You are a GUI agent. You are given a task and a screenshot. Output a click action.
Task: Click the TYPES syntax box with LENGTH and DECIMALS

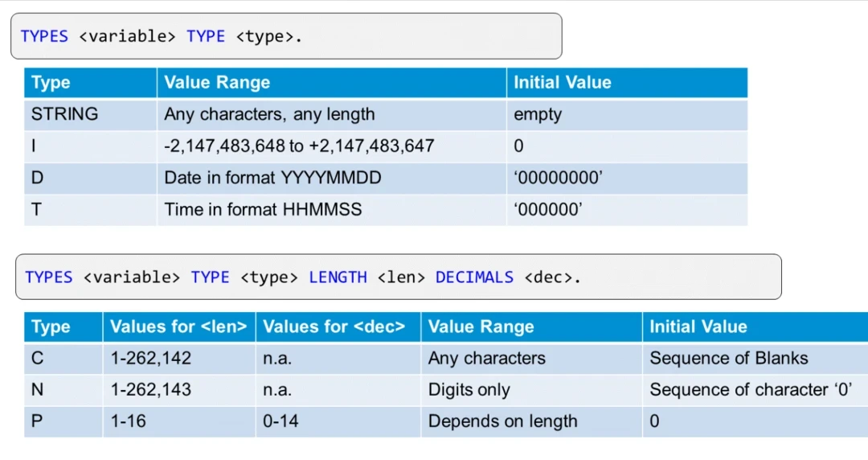pyautogui.click(x=398, y=277)
